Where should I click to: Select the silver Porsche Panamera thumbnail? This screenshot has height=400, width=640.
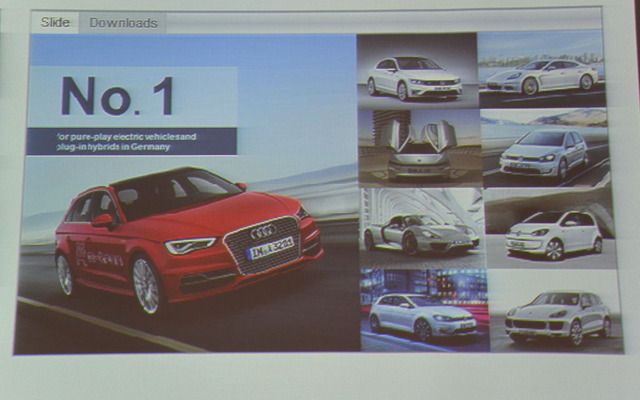(x=541, y=69)
